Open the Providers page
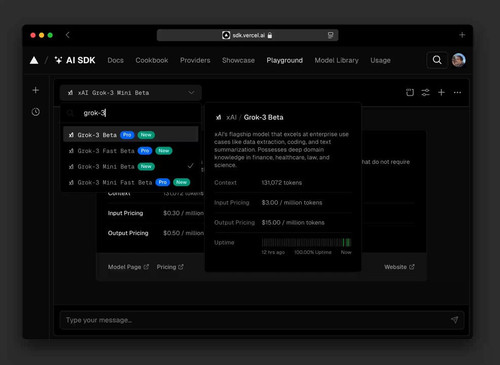500x365 pixels. [x=195, y=60]
